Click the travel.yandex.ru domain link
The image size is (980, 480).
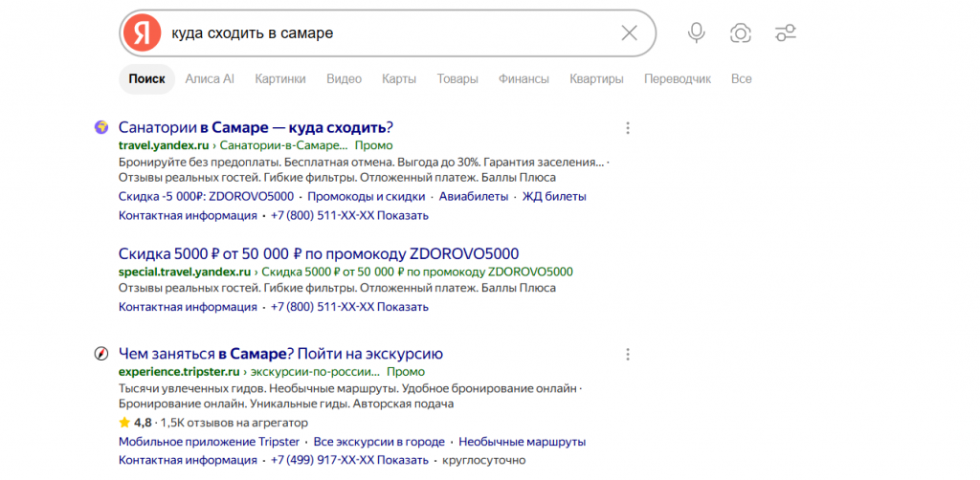click(163, 145)
